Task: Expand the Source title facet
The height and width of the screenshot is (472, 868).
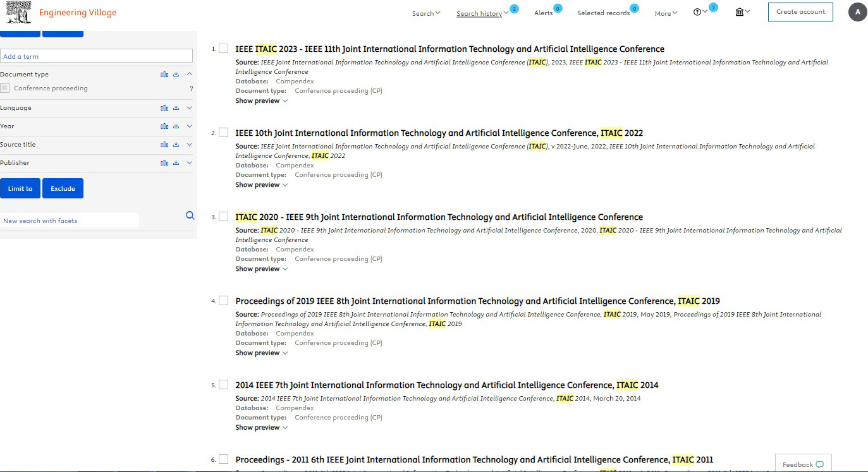Action: click(x=189, y=145)
